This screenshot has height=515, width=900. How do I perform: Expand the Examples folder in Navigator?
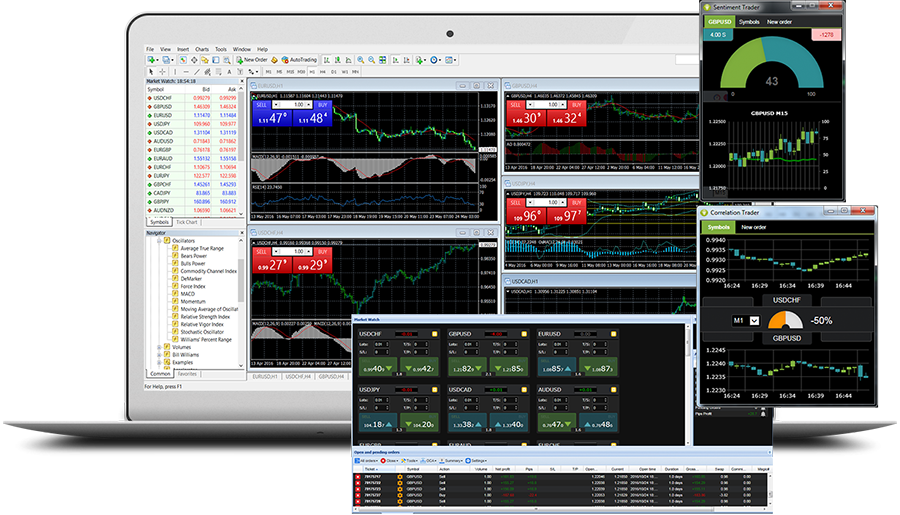point(160,362)
